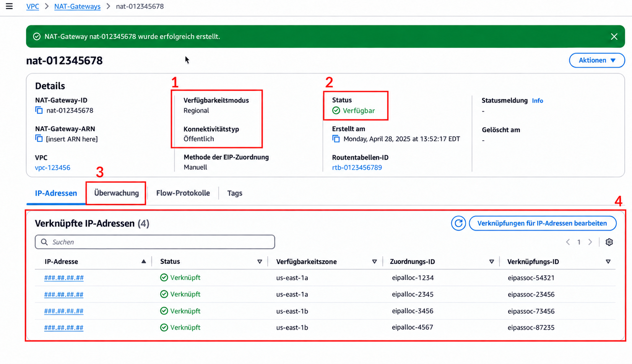Go to VPC breadcrumb

(x=32, y=6)
